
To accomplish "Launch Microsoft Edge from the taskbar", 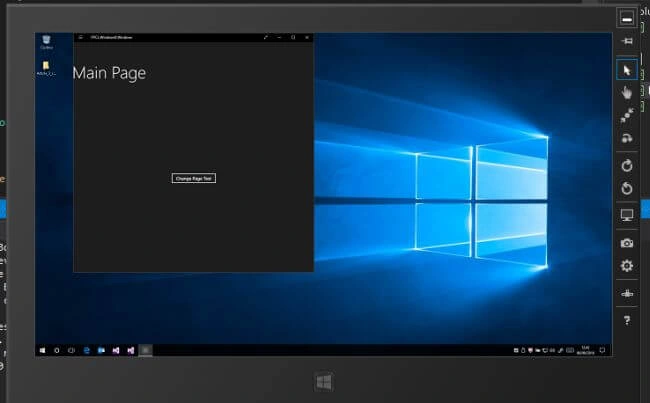I will point(86,350).
